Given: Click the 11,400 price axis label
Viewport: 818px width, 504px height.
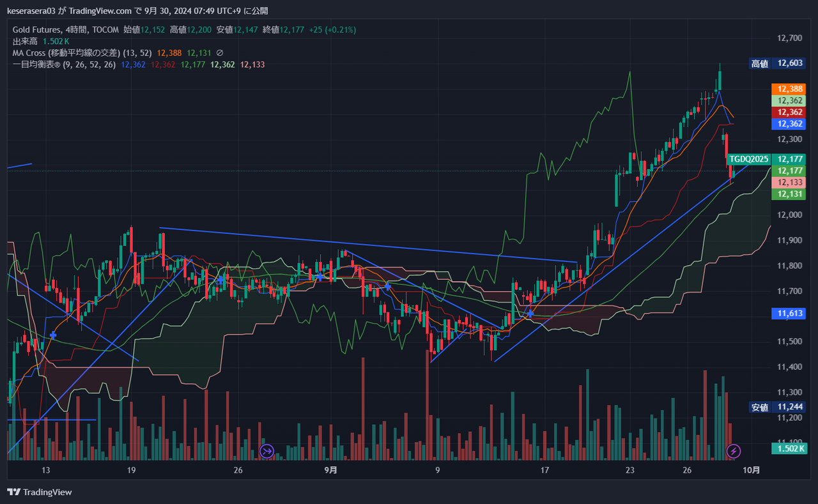Looking at the screenshot, I should coord(790,367).
